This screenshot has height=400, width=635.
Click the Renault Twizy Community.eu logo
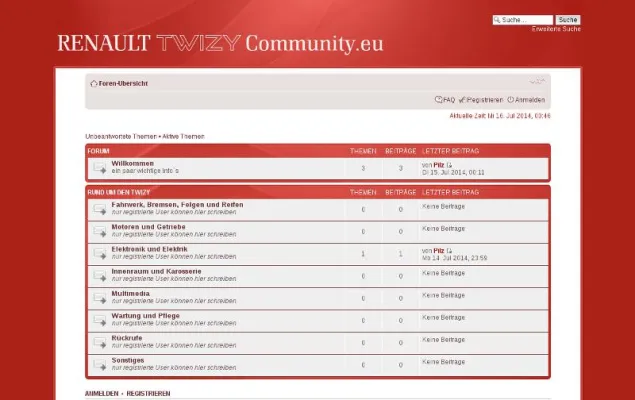pyautogui.click(x=220, y=43)
